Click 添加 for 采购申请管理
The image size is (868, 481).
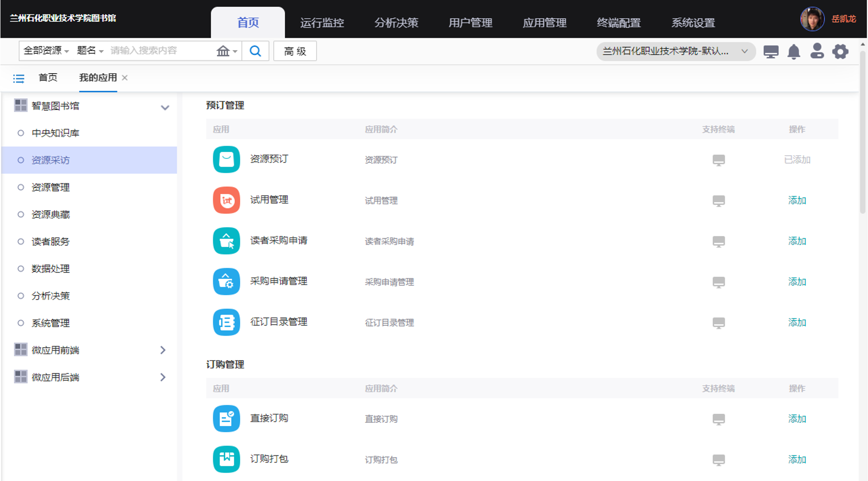pyautogui.click(x=797, y=282)
